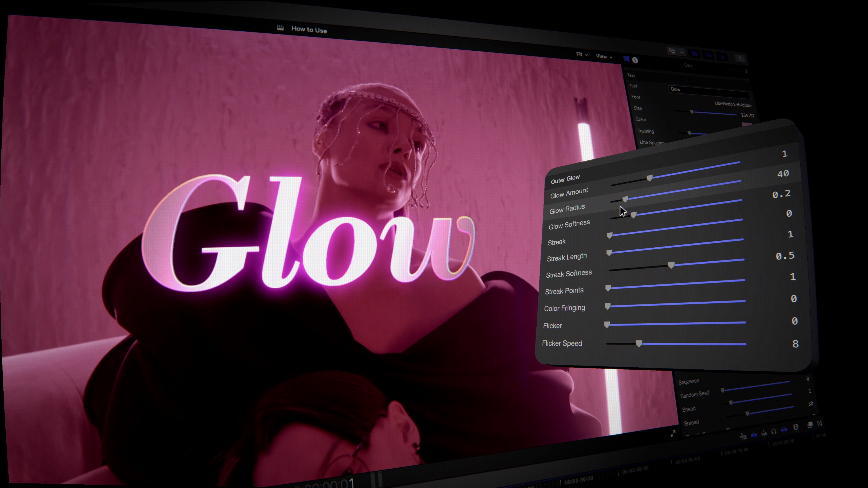This screenshot has height=488, width=868.
Task: Click timeline ruler mark 00:04:15:00
Action: tap(737, 451)
